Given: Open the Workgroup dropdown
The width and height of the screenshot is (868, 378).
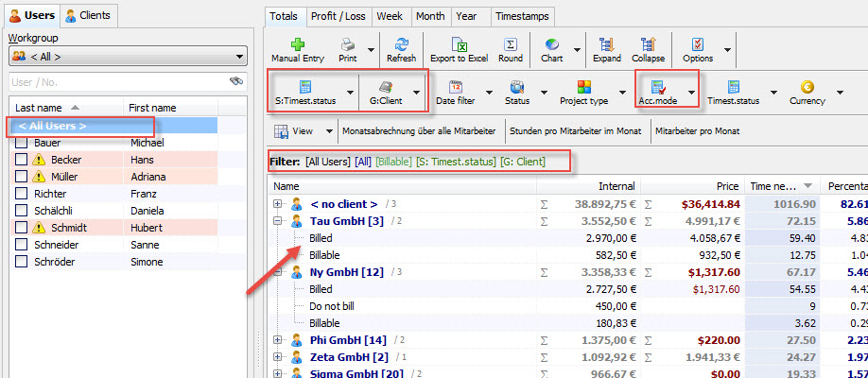Looking at the screenshot, I should 127,57.
